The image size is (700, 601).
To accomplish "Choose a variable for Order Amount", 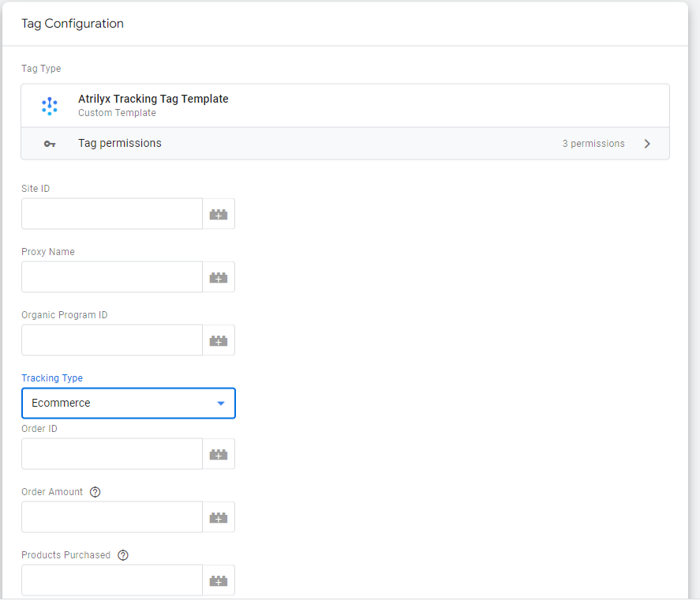I will coord(219,517).
